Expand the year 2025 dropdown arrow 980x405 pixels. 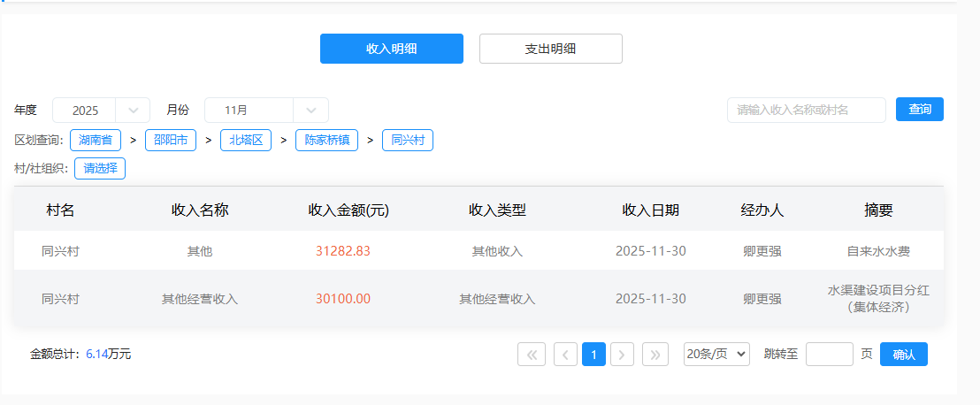(x=133, y=111)
